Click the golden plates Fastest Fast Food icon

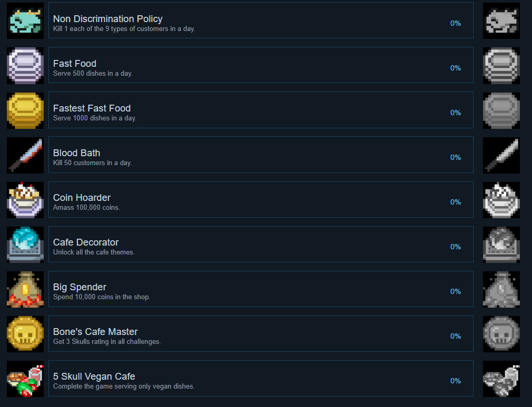click(x=25, y=110)
